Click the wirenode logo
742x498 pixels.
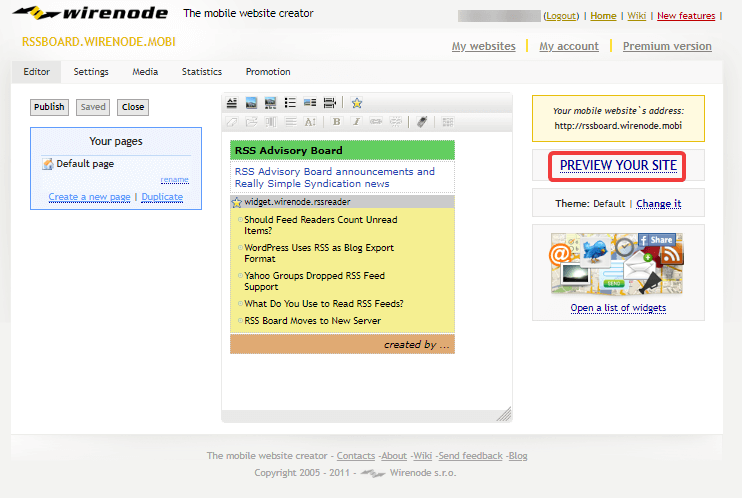tap(90, 13)
